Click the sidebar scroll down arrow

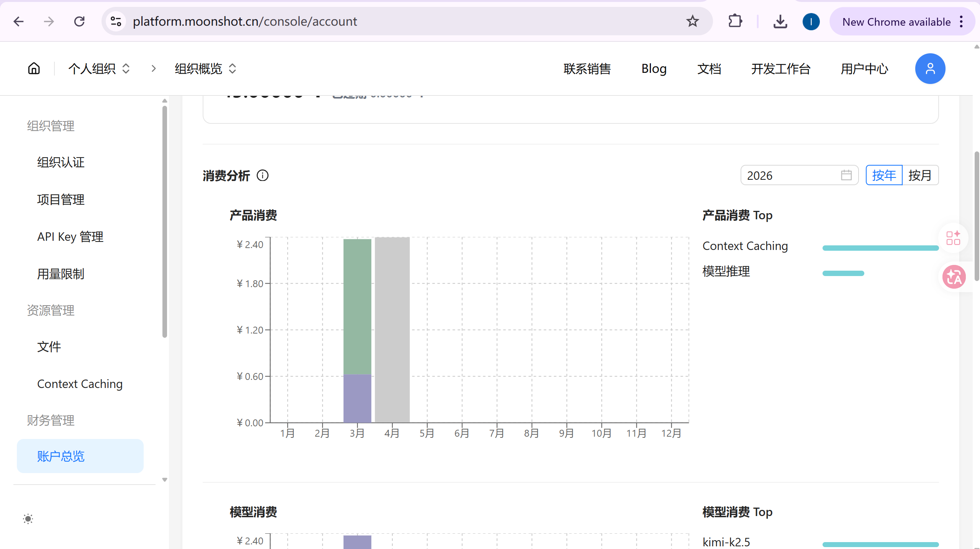click(x=165, y=480)
